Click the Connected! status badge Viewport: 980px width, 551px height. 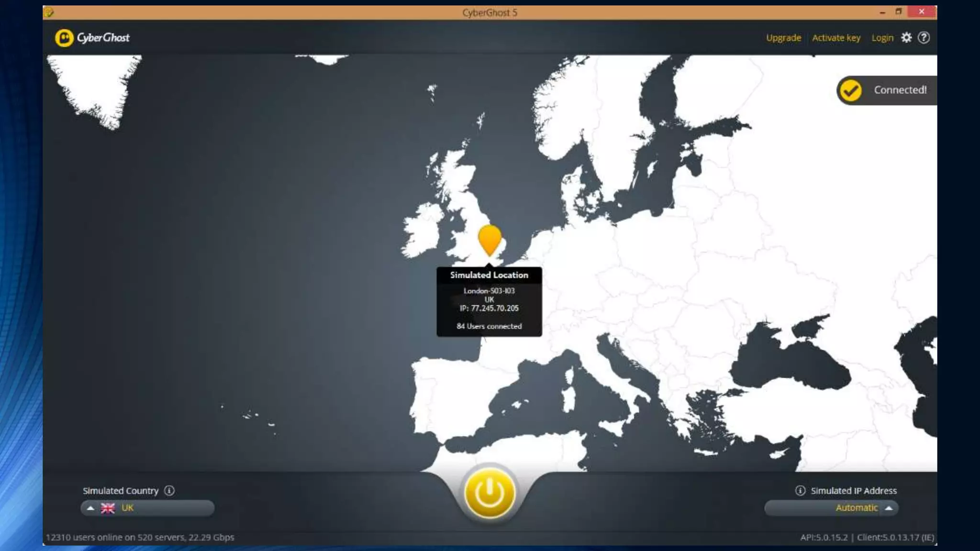900,90
